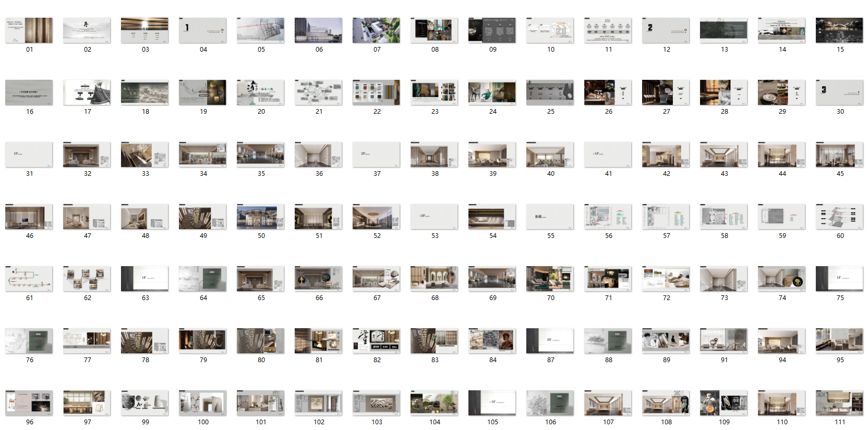This screenshot has height=430, width=868.
Task: Click thumbnail labeled 30
Action: click(840, 92)
